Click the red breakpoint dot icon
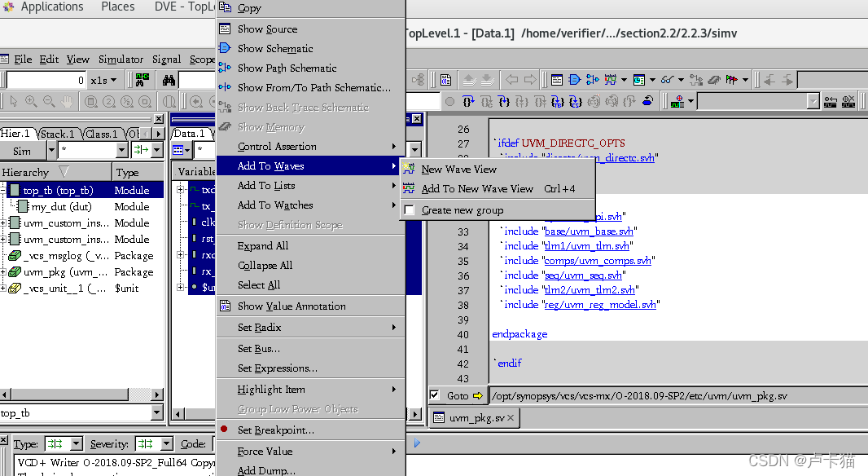868x476 pixels. 224,429
